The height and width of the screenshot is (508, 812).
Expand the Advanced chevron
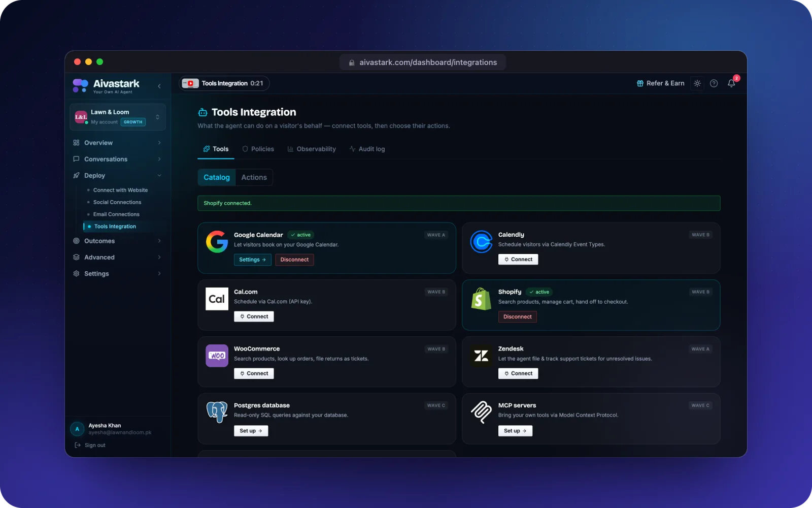click(159, 257)
